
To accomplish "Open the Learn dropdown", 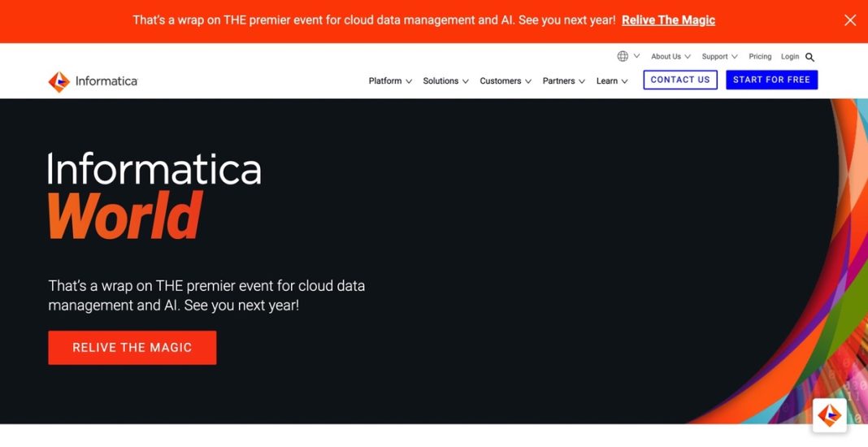I will point(611,81).
